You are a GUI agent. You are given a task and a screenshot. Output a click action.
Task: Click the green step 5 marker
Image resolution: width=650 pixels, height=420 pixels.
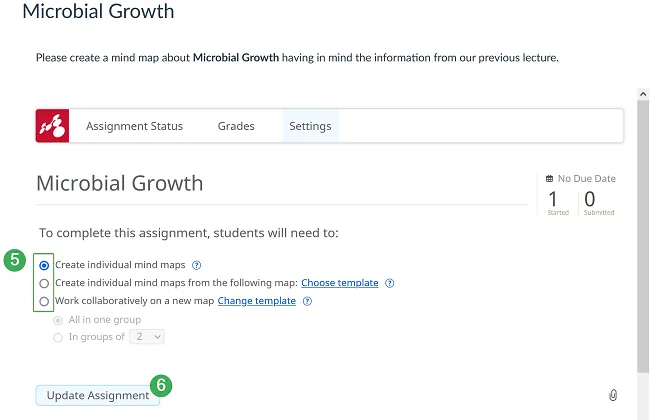14,261
